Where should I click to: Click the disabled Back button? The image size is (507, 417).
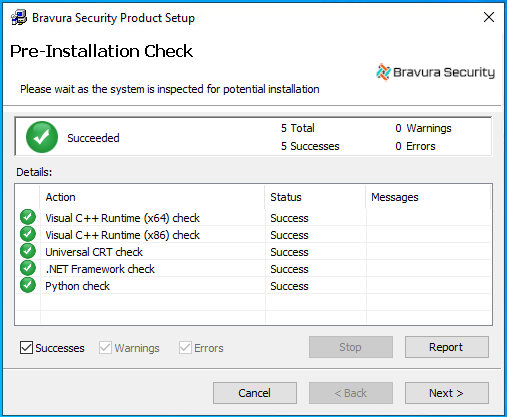[351, 393]
